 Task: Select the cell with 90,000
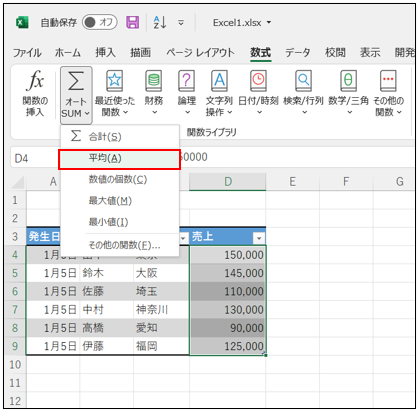coord(228,328)
